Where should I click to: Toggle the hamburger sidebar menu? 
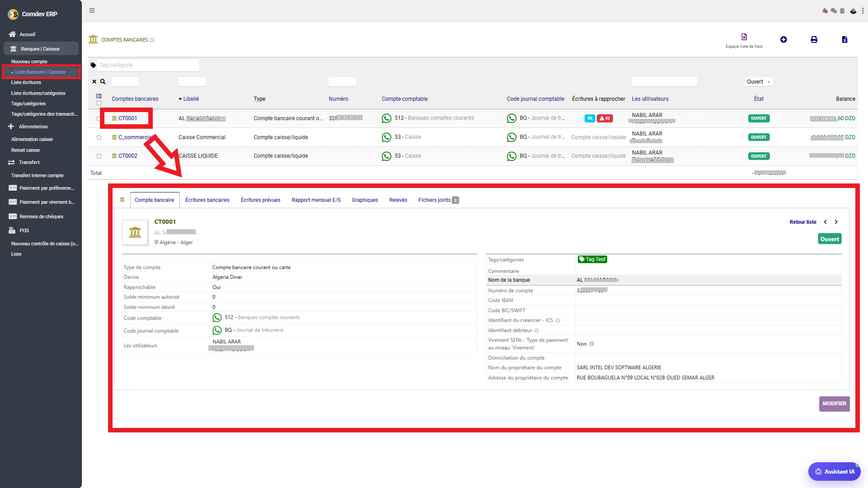(x=92, y=10)
